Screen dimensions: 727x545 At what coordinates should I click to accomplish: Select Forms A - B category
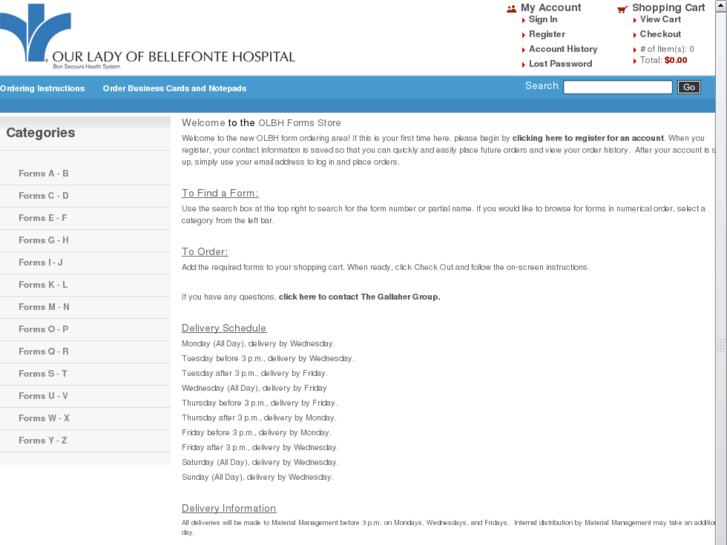coord(44,173)
